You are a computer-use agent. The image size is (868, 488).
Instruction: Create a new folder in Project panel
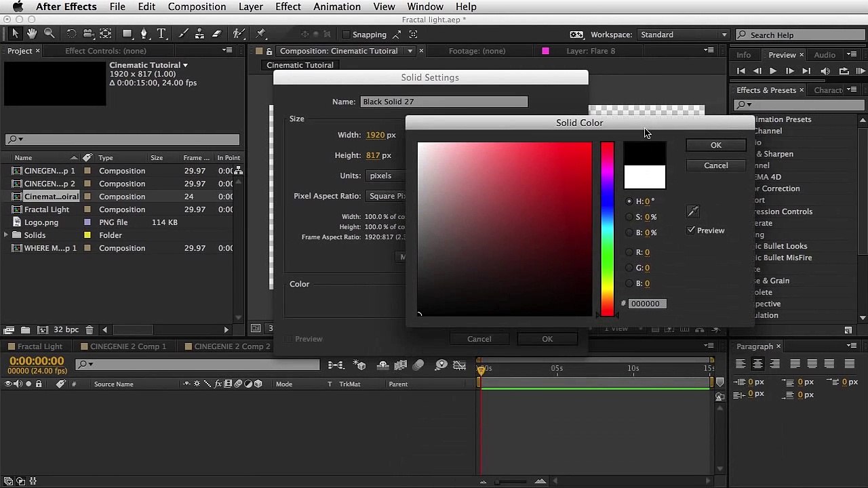pyautogui.click(x=25, y=330)
